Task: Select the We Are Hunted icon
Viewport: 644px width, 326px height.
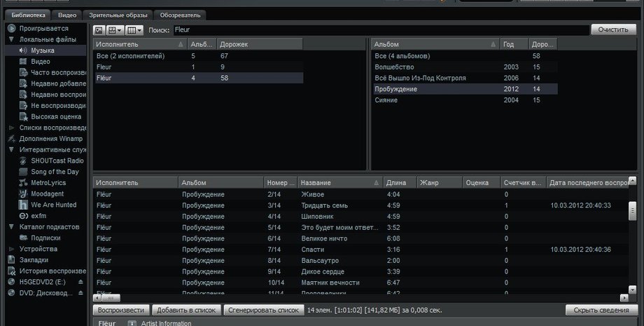Action: coord(24,205)
